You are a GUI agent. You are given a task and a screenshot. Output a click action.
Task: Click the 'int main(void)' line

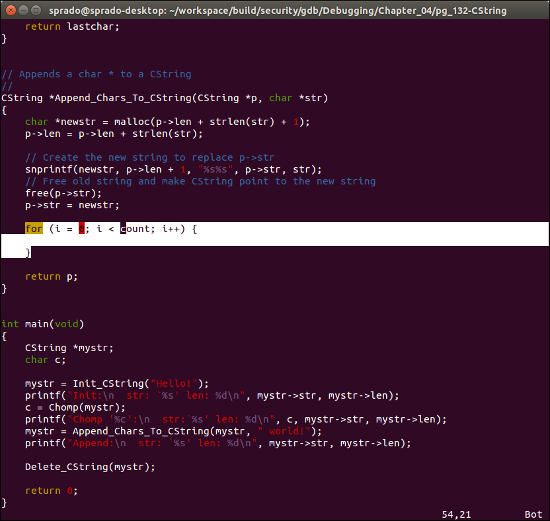pos(42,324)
